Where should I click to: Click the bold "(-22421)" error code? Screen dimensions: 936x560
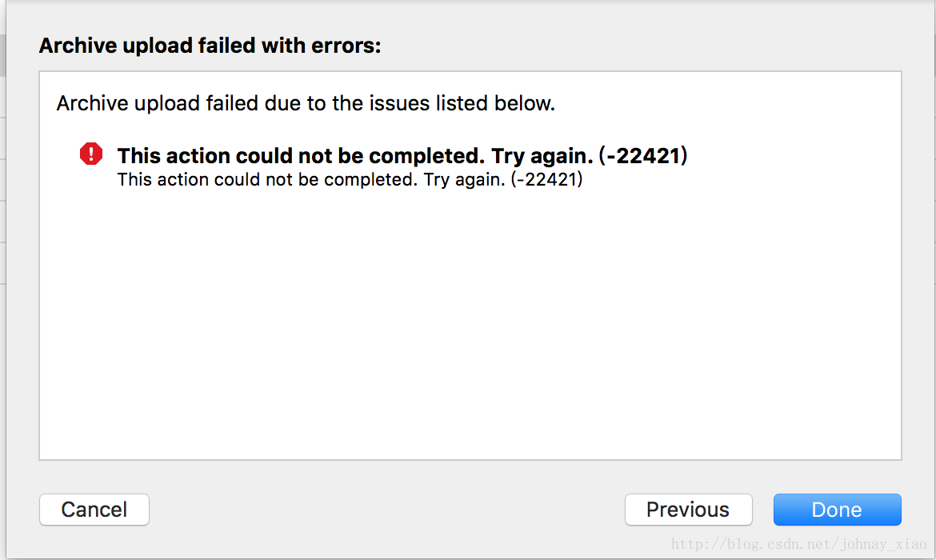click(x=643, y=156)
